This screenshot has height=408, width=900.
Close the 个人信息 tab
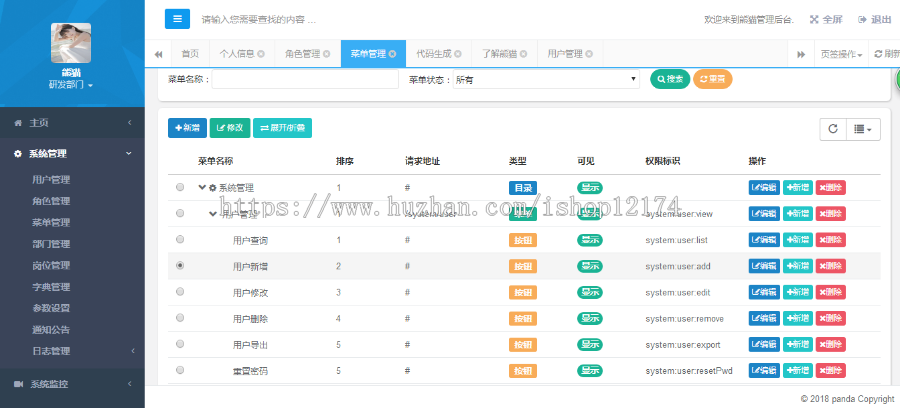261,54
